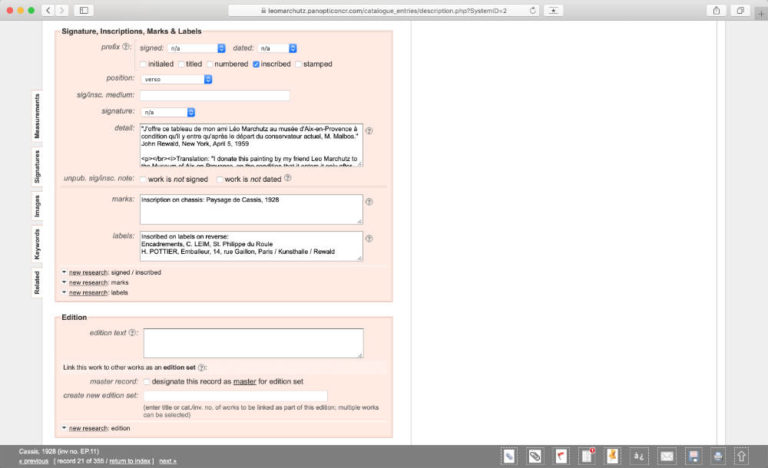
Task: Click into create new edition set field
Action: point(236,395)
